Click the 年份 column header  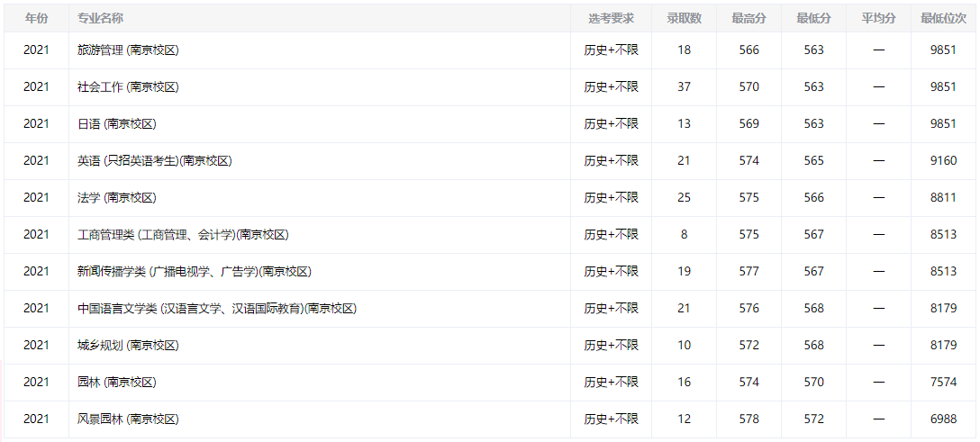[x=36, y=18]
